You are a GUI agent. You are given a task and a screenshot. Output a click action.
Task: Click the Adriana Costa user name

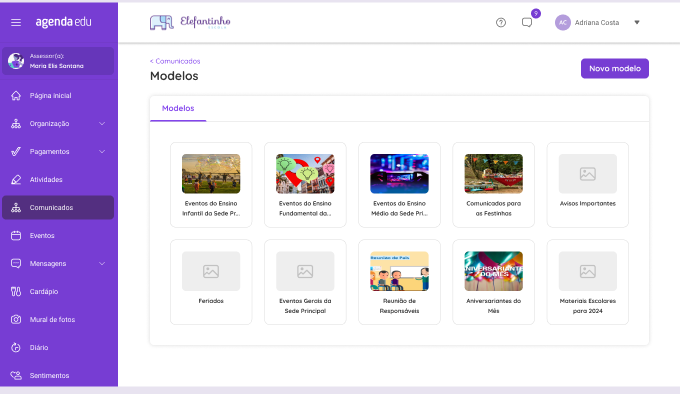597,23
